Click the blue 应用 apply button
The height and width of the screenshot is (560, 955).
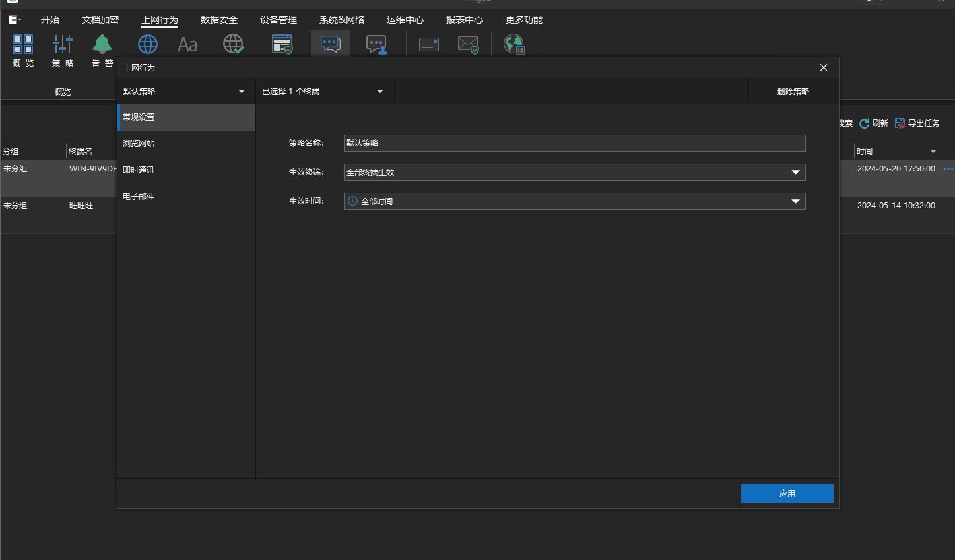(x=787, y=493)
